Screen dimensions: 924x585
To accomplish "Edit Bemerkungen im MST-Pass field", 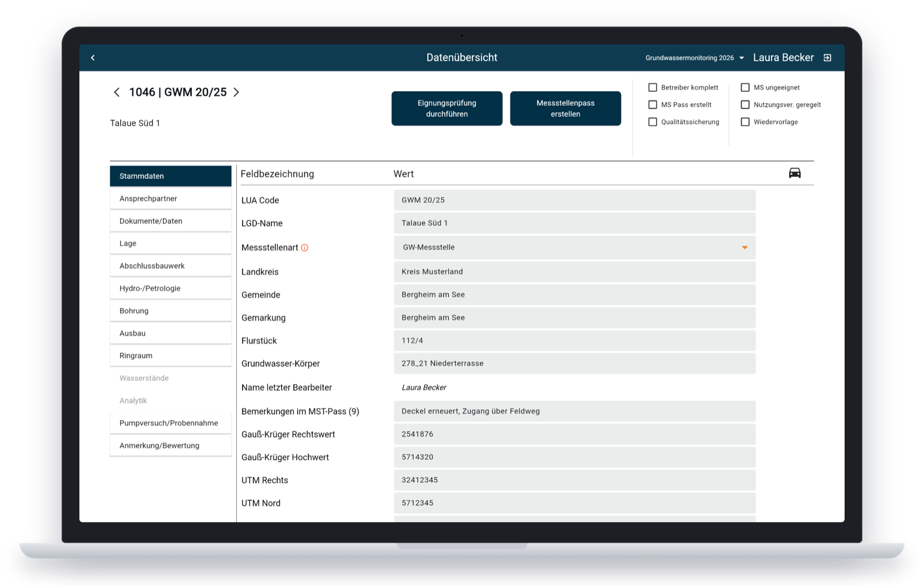I will point(575,412).
